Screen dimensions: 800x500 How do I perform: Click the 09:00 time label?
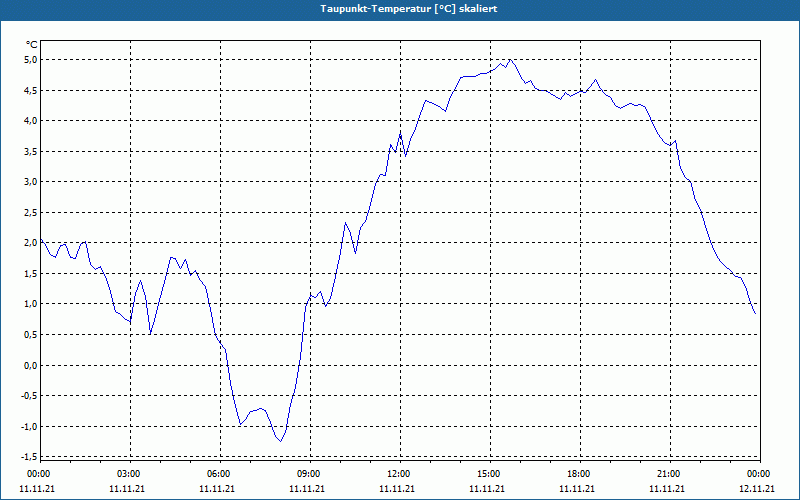307,474
